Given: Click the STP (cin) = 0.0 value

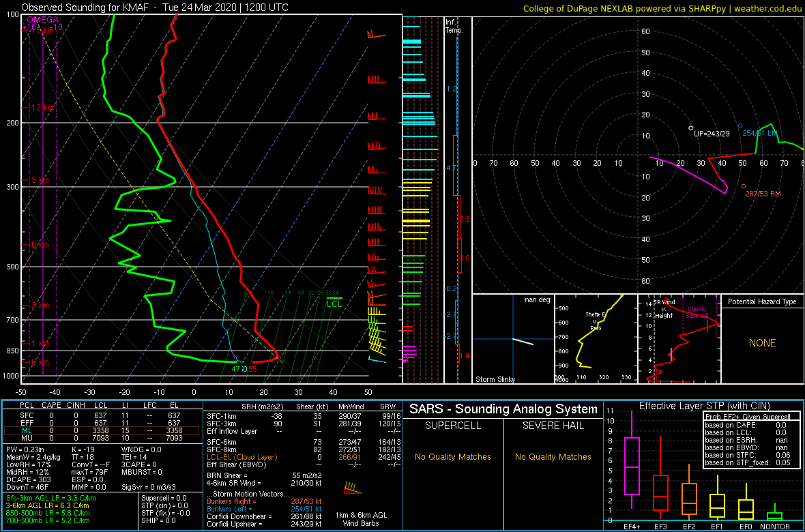Looking at the screenshot, I should point(166,506).
